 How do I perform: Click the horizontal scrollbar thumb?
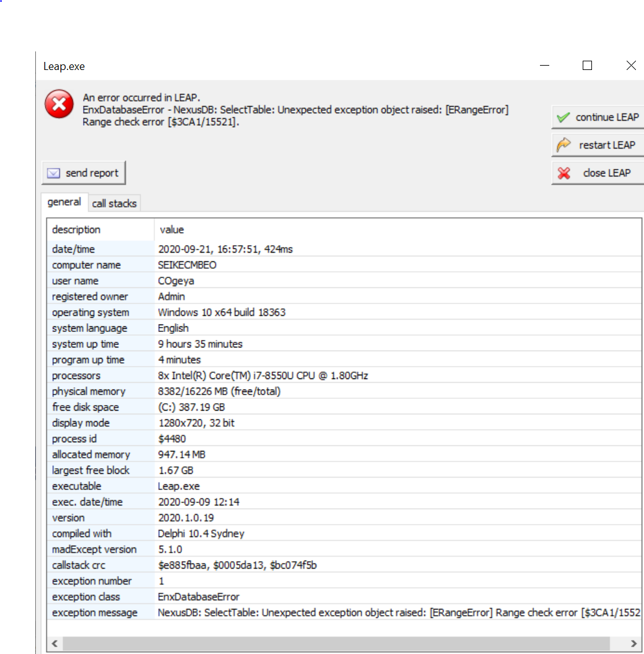(x=336, y=643)
